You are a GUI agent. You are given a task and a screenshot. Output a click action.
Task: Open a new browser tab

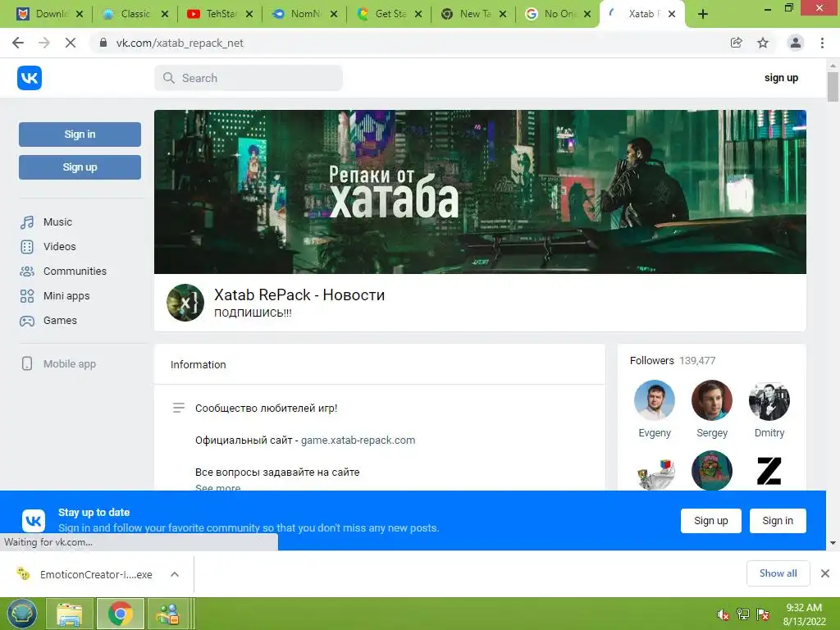pos(703,15)
